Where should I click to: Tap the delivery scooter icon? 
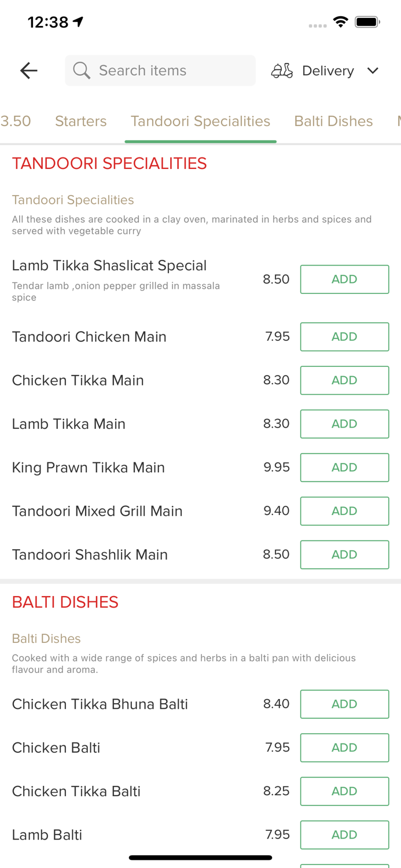(282, 71)
